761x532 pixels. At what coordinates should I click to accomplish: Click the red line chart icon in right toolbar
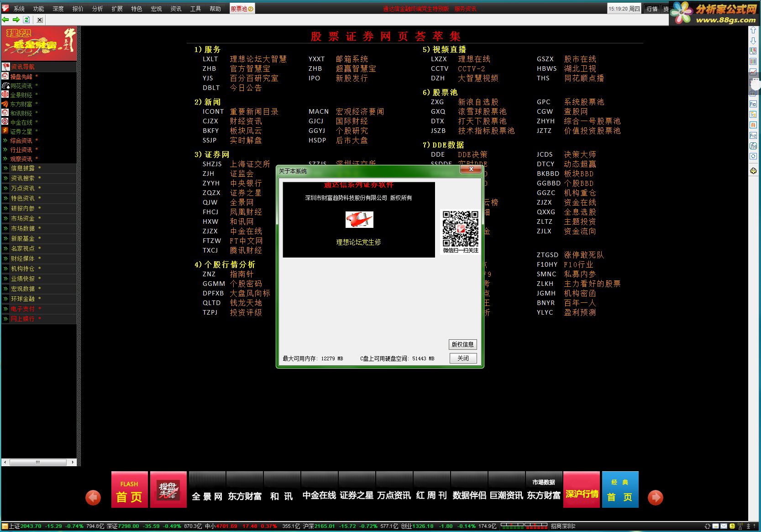(753, 72)
